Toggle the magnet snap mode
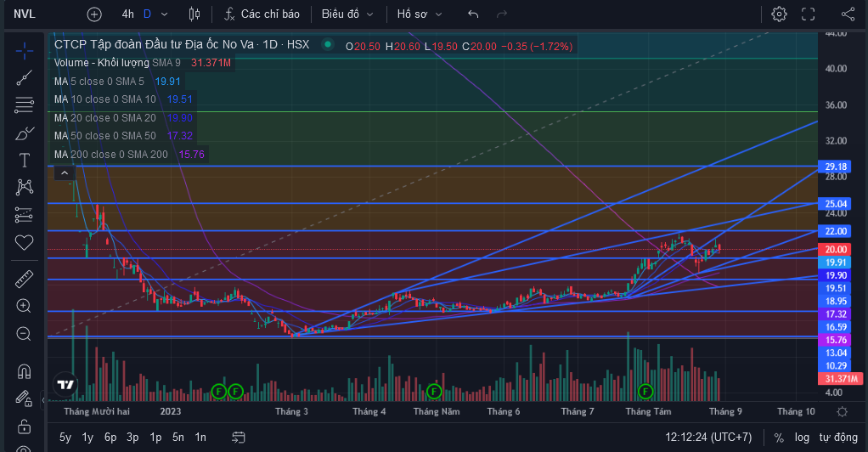Screen dimensions: 868x452 pos(24,371)
